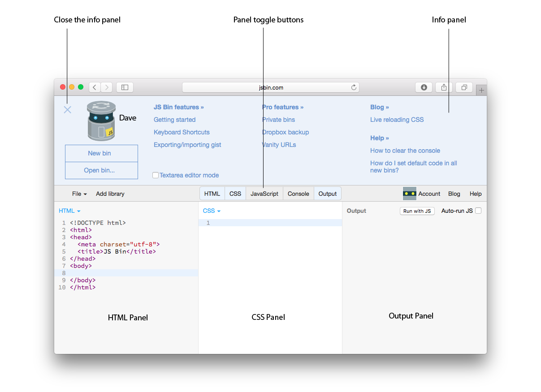Image resolution: width=541 pixels, height=392 pixels.
Task: Toggle the Console panel tab
Action: coord(298,194)
